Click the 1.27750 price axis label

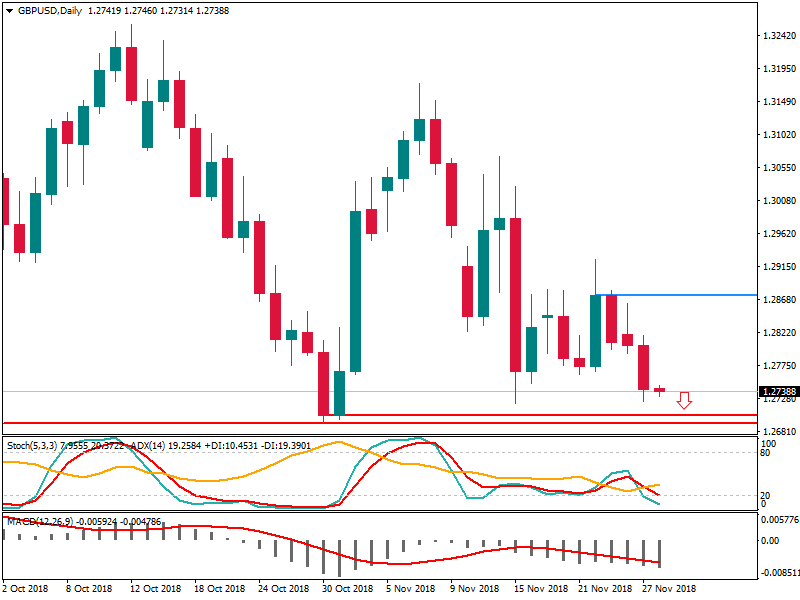coord(779,365)
